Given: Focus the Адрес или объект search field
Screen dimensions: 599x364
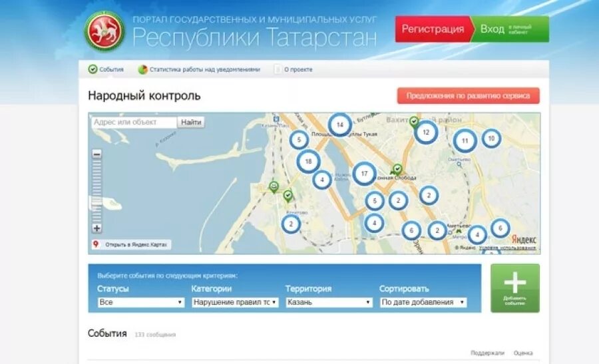Looking at the screenshot, I should point(134,122).
